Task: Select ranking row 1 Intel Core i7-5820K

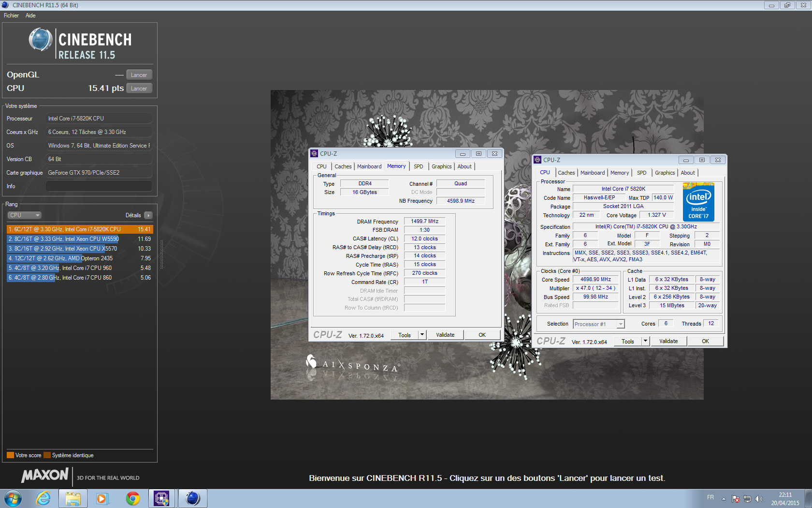Action: click(x=80, y=229)
